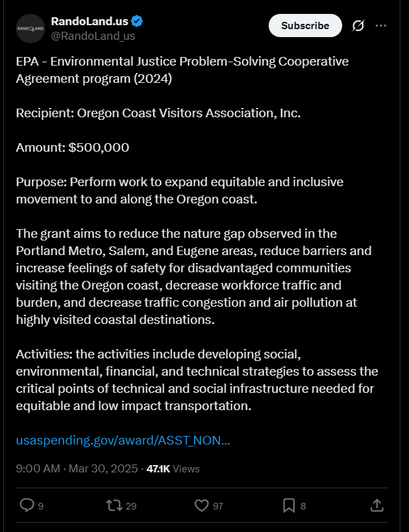Viewport: 409px width, 532px height.
Task: Click the blue verified checkmark badge
Action: 138,22
